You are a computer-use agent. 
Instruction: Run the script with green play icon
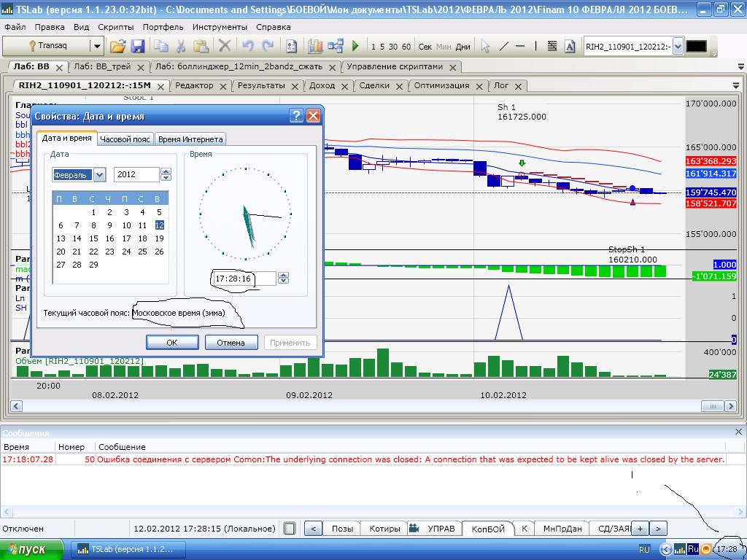point(355,46)
